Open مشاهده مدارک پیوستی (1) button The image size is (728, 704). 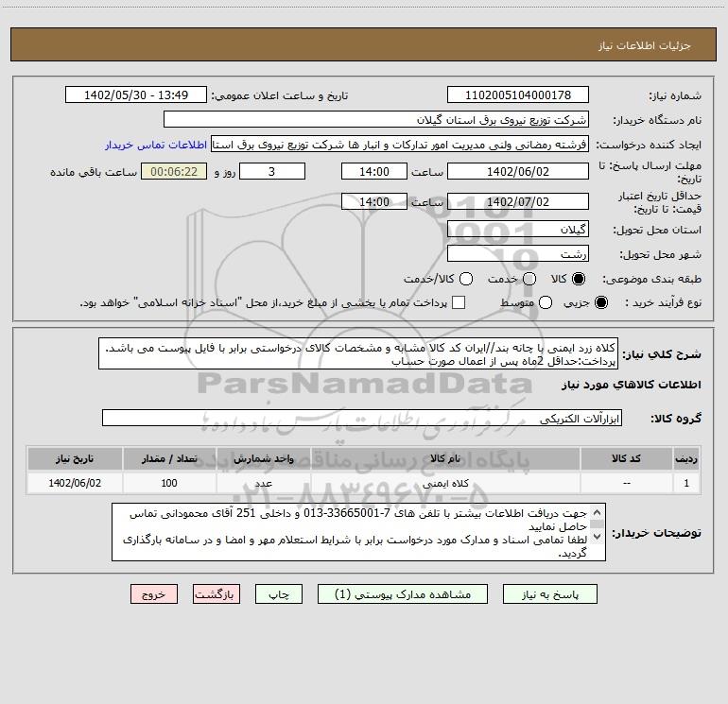(x=403, y=594)
